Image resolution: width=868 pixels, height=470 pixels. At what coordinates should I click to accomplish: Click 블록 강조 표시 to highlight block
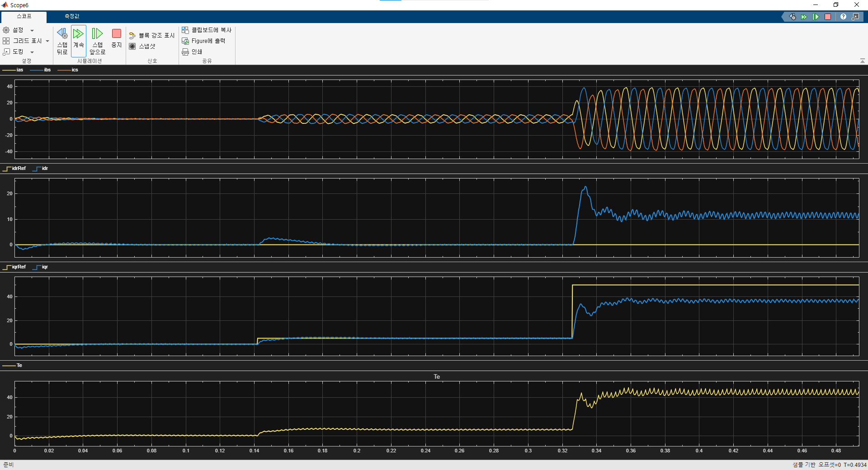[152, 35]
